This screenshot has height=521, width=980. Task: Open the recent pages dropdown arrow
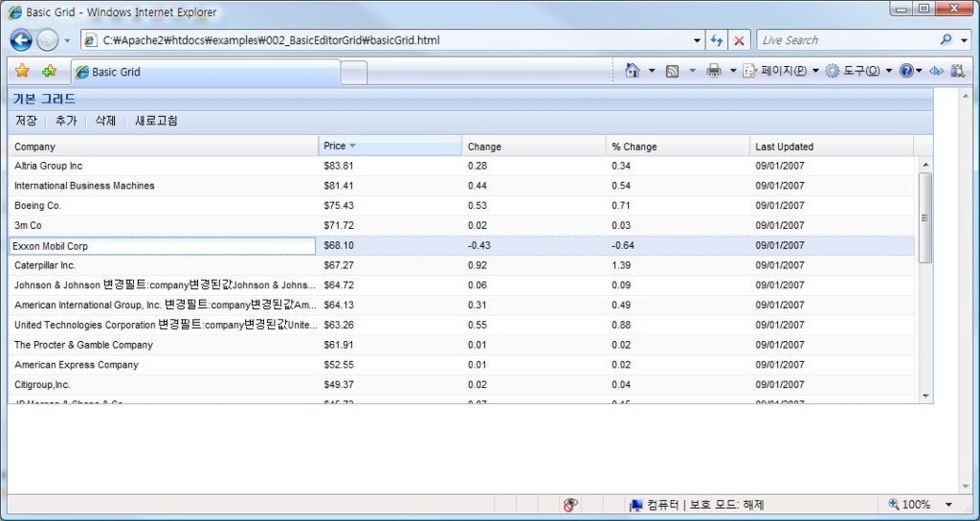pyautogui.click(x=68, y=40)
